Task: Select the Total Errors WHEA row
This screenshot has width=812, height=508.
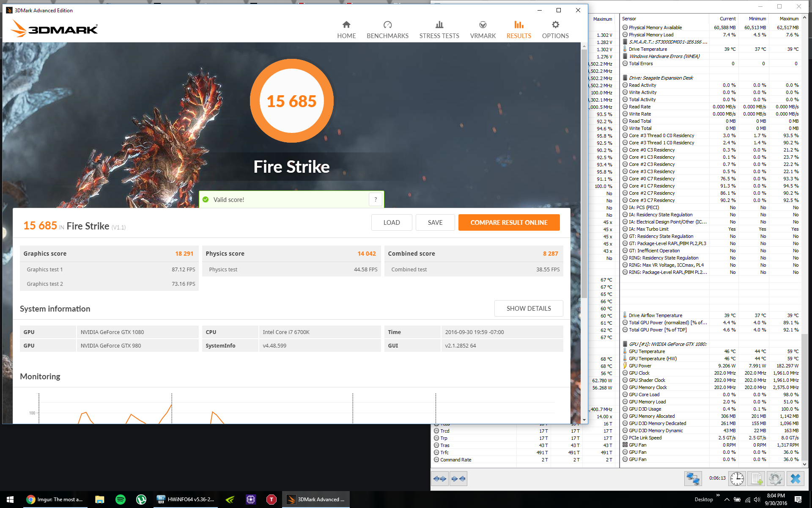Action: pyautogui.click(x=711, y=63)
